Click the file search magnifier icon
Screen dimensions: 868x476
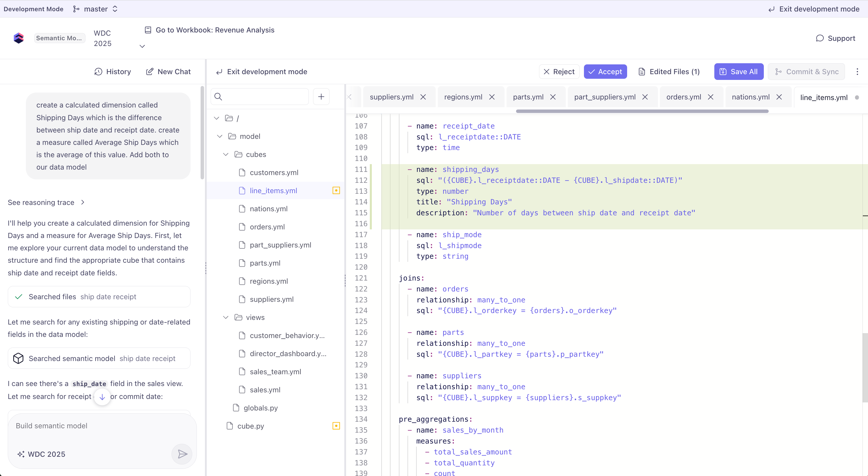coord(218,97)
